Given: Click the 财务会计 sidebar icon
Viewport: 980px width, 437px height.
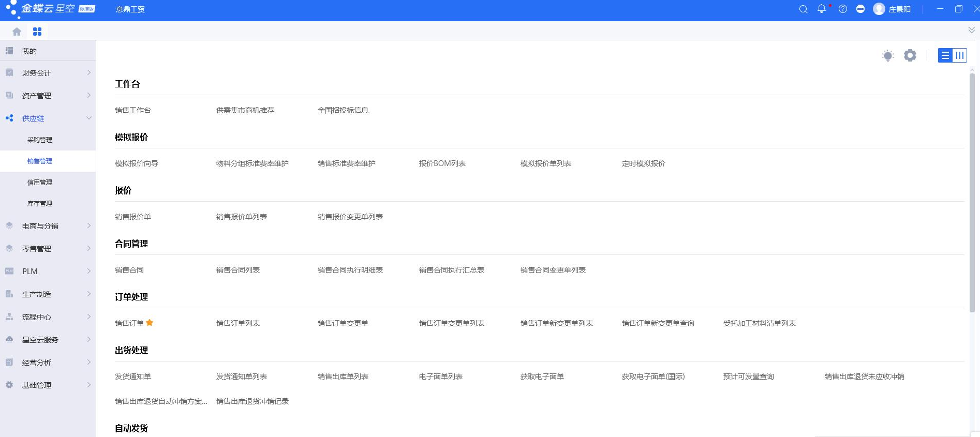Looking at the screenshot, I should click(x=9, y=73).
